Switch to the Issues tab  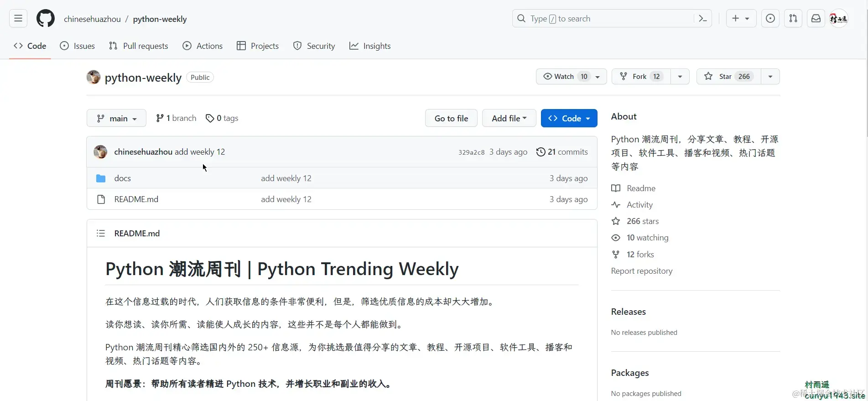coord(78,46)
